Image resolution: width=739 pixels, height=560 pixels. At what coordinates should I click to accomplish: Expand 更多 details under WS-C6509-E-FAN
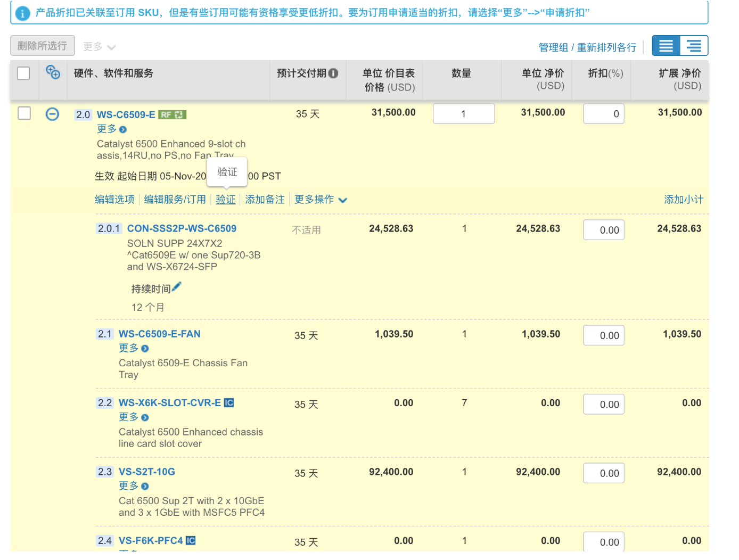(128, 348)
